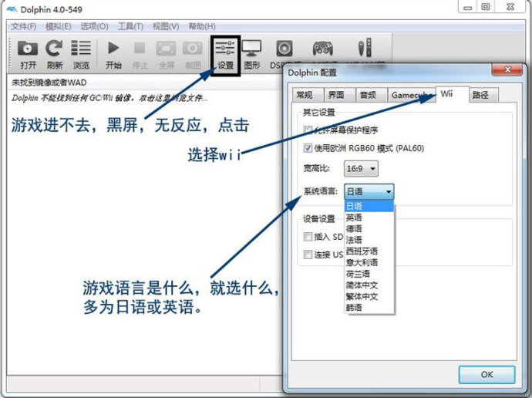Select English (英语) from the language list
Screen dimensions: 532x398
369,218
